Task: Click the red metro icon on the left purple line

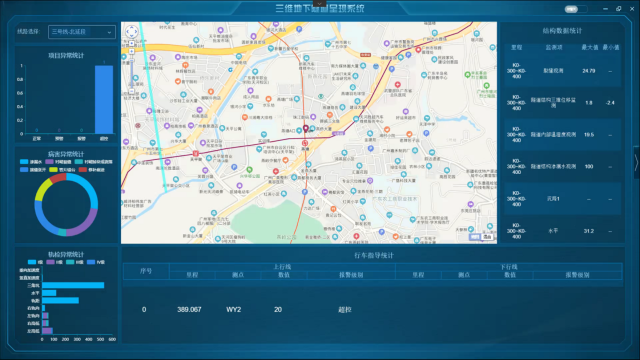Action: [x=196, y=153]
